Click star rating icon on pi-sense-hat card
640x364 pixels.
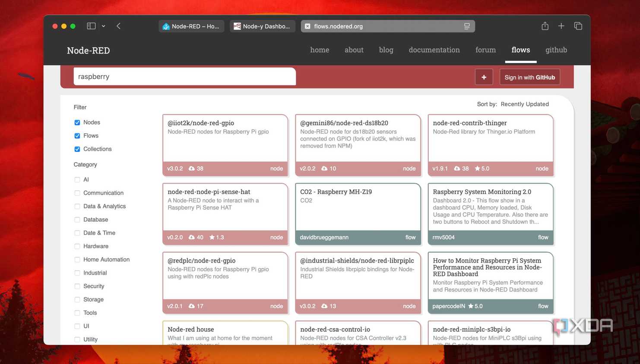[x=212, y=237]
